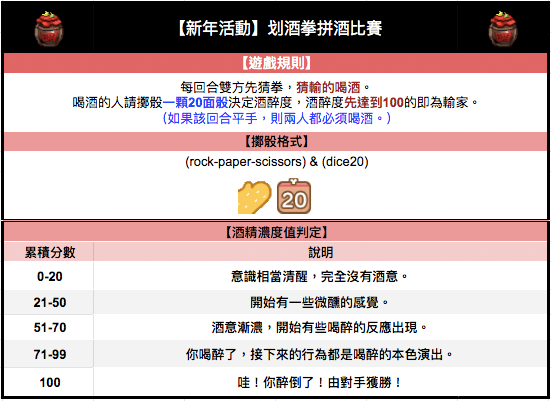Screen dimensions: 551x401
Task: Click the 【擲骰格式】 section header
Action: (276, 142)
